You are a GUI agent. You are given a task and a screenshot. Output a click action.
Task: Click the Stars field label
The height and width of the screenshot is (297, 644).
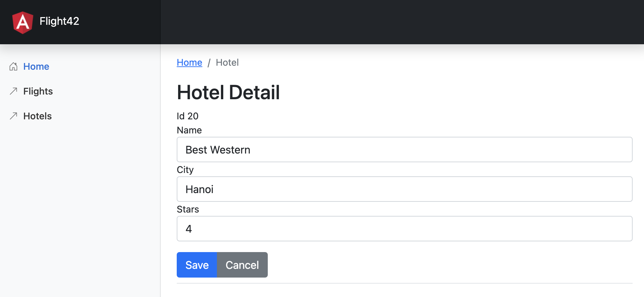coord(188,209)
